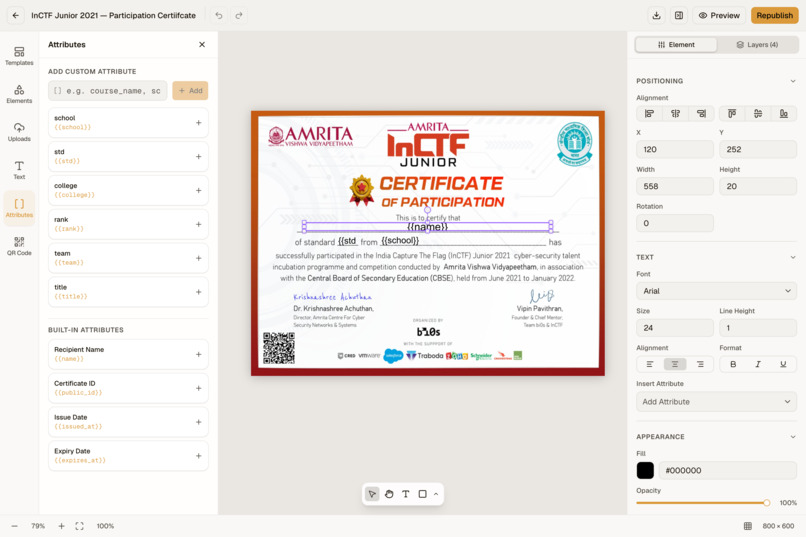This screenshot has width=806, height=537.
Task: Select the text tool in canvas toolbar
Action: [x=406, y=494]
